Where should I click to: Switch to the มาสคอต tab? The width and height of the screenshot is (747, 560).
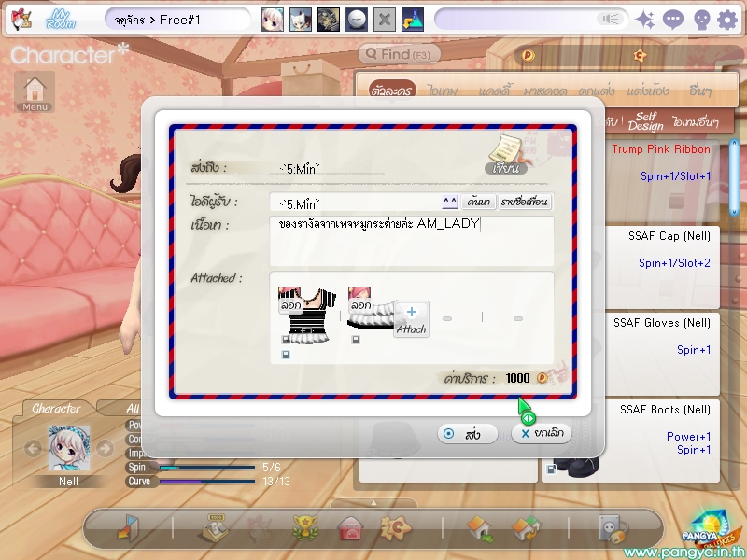pyautogui.click(x=545, y=90)
